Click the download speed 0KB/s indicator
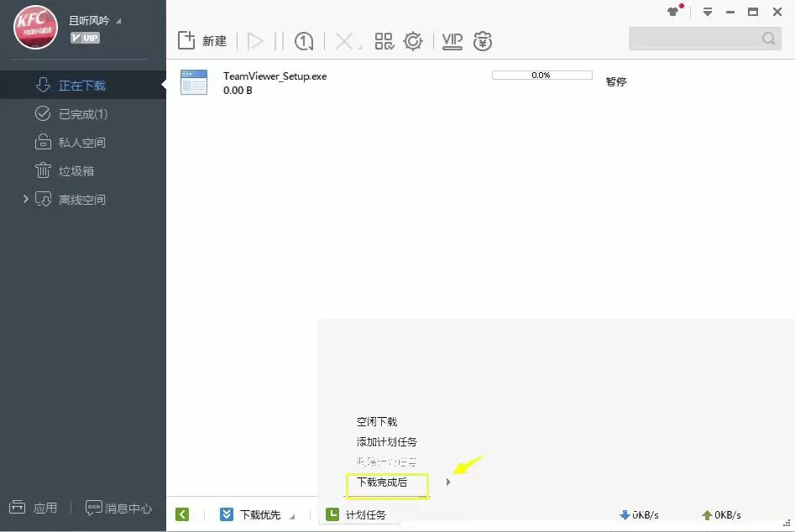Screen dimensions: 795x532 pyautogui.click(x=640, y=514)
